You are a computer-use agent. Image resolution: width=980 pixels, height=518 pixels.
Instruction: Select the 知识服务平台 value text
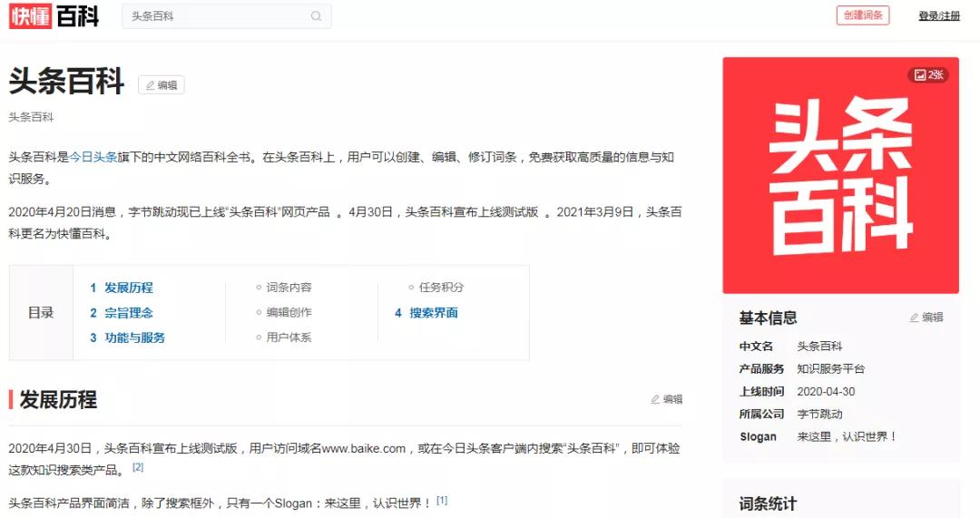(x=830, y=368)
